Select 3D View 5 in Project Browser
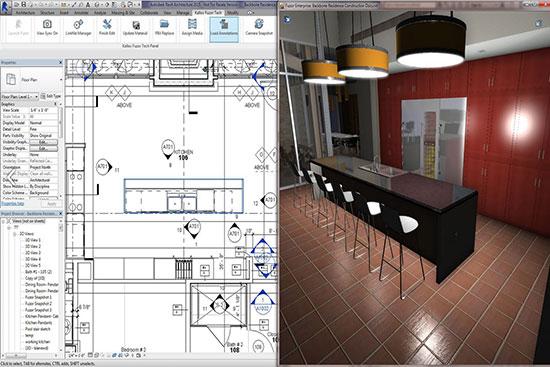This screenshot has height=367, width=550. (x=33, y=265)
